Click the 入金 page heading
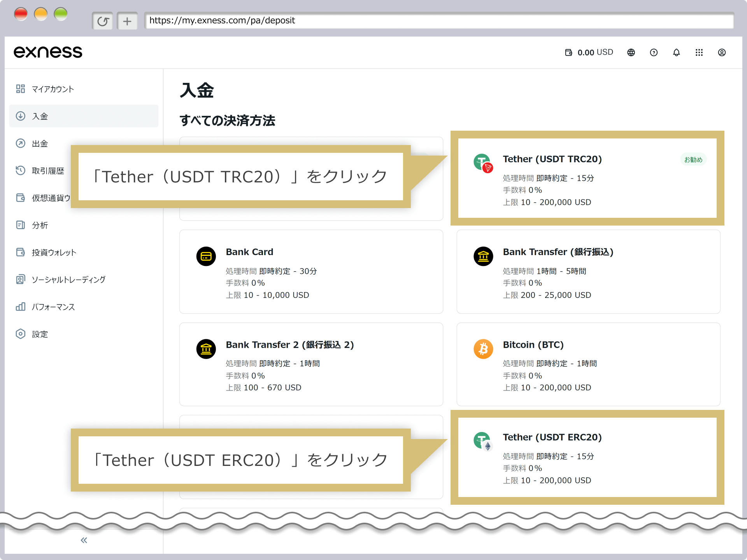 pos(197,90)
